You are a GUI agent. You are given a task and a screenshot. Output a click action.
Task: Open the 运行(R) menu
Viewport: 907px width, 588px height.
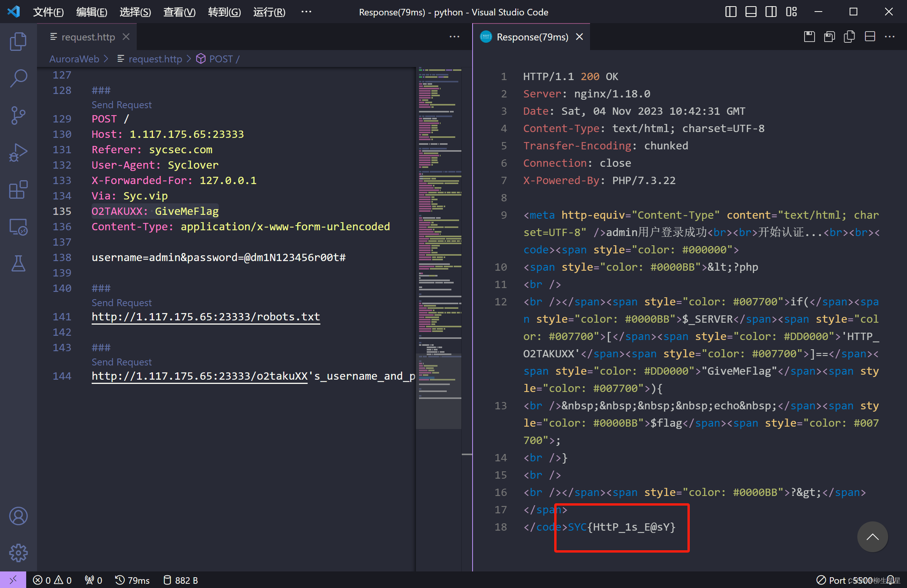[269, 12]
